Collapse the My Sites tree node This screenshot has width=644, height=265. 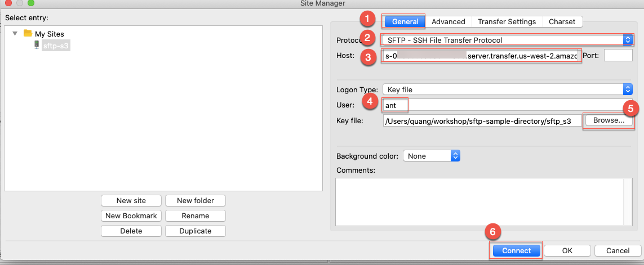(x=15, y=34)
